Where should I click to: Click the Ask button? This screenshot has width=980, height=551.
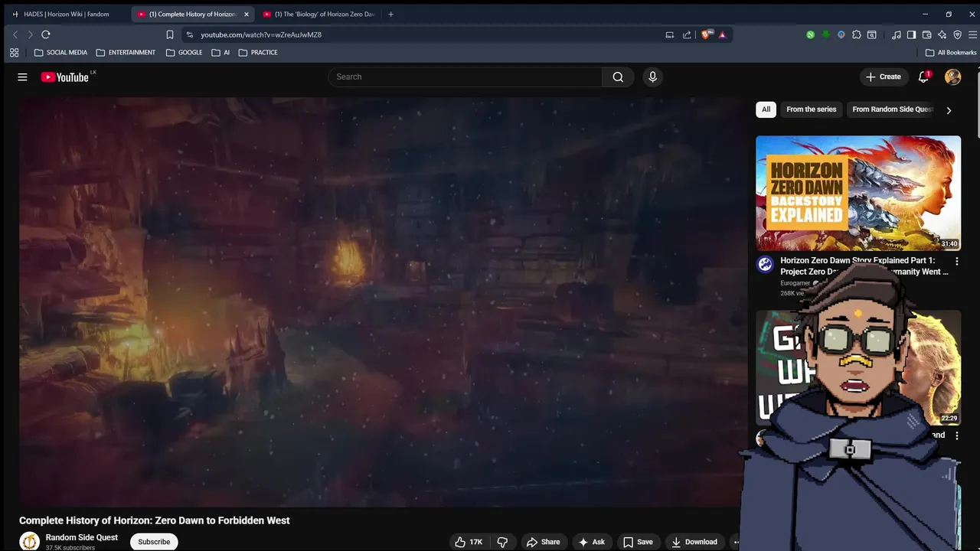click(591, 542)
